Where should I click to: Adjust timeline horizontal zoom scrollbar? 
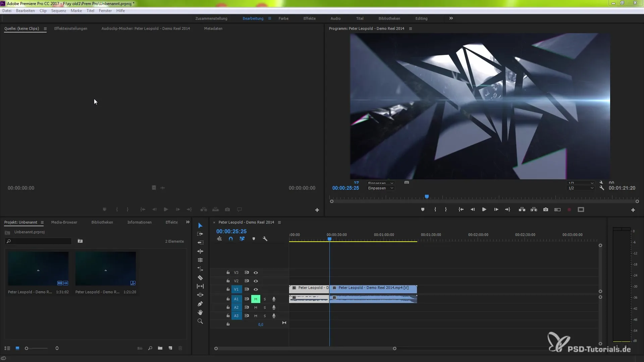click(305, 349)
